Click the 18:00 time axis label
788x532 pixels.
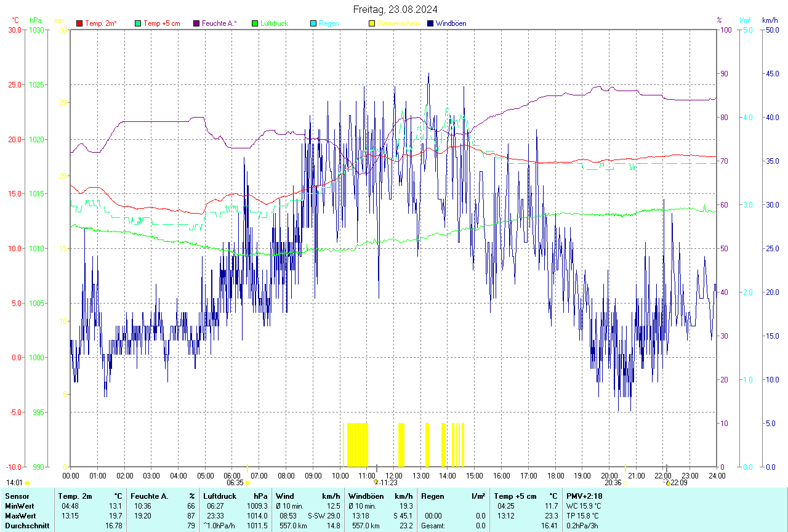click(555, 475)
